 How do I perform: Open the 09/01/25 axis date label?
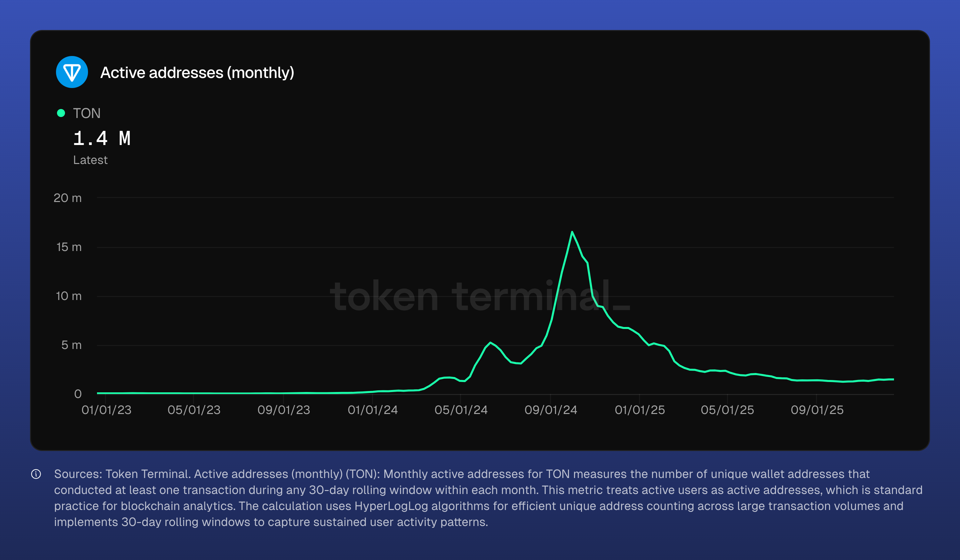[x=817, y=410]
